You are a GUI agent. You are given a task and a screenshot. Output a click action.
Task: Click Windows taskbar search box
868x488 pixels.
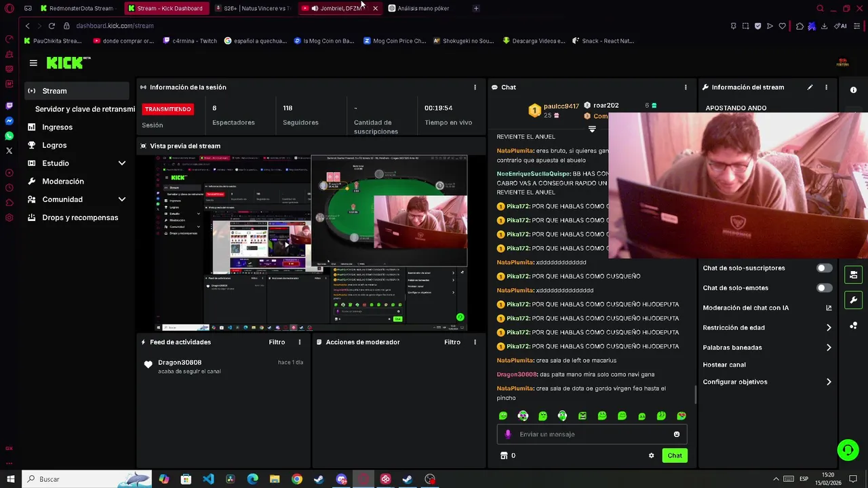[x=87, y=479]
